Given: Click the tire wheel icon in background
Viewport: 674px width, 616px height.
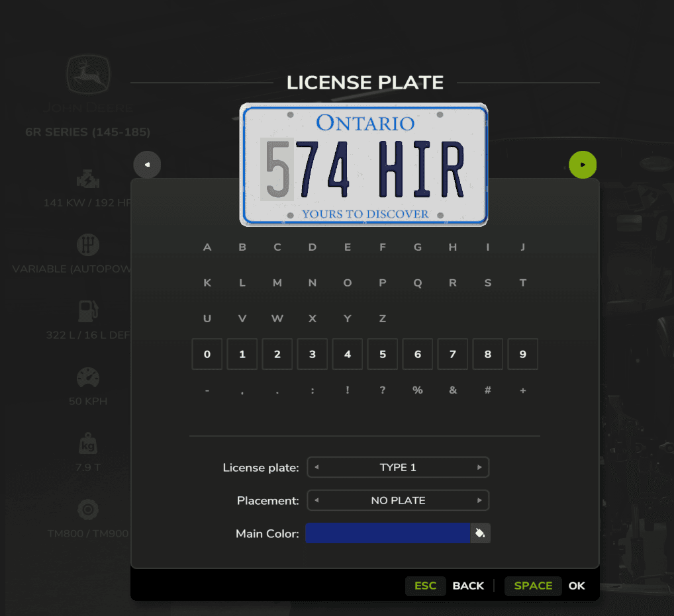Looking at the screenshot, I should pyautogui.click(x=88, y=509).
